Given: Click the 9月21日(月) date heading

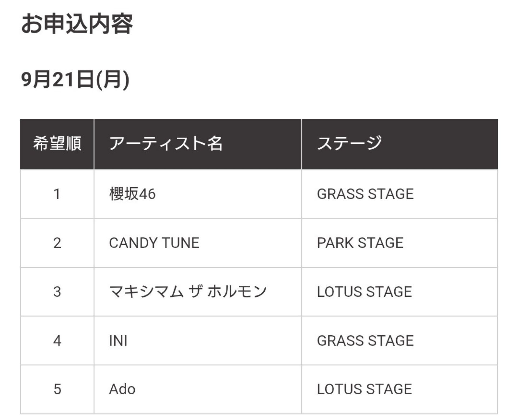Looking at the screenshot, I should tap(75, 80).
